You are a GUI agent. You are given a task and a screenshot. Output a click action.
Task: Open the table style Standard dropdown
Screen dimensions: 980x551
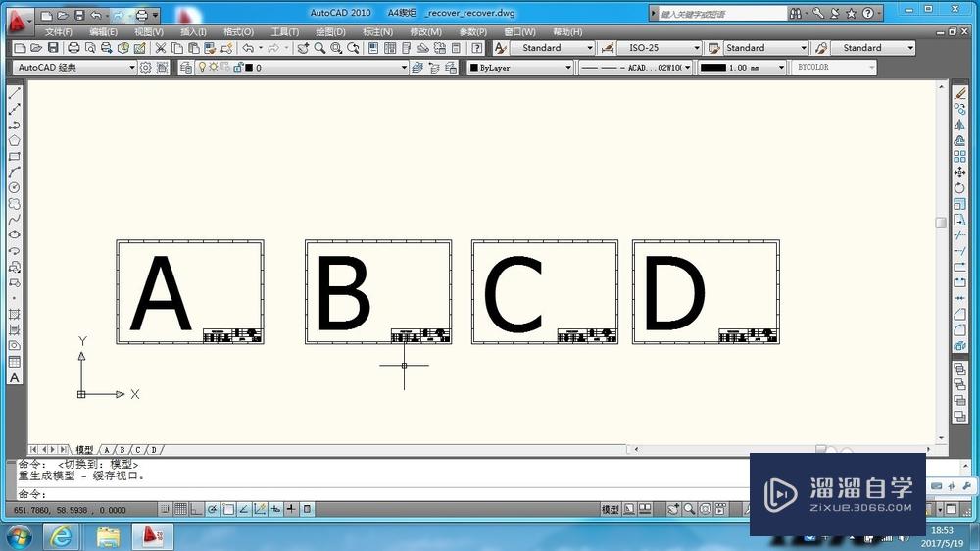(804, 48)
